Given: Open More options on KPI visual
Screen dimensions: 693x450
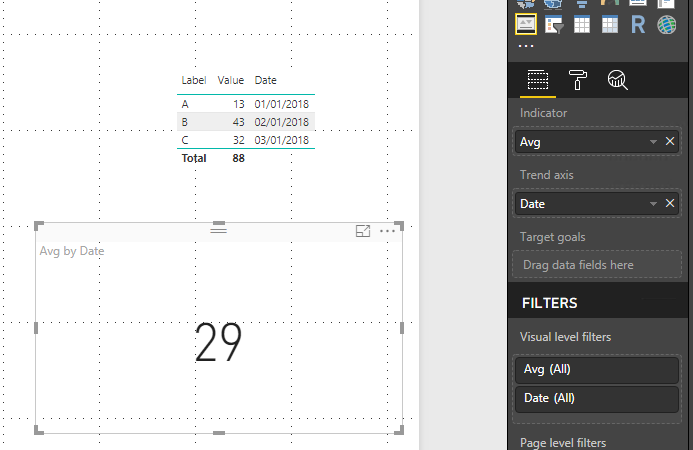Looking at the screenshot, I should [x=388, y=231].
